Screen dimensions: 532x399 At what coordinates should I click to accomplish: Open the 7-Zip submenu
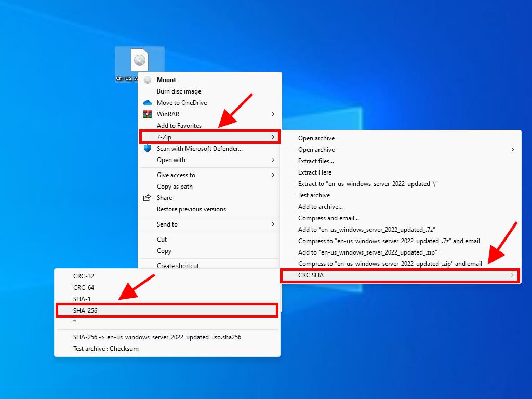210,137
